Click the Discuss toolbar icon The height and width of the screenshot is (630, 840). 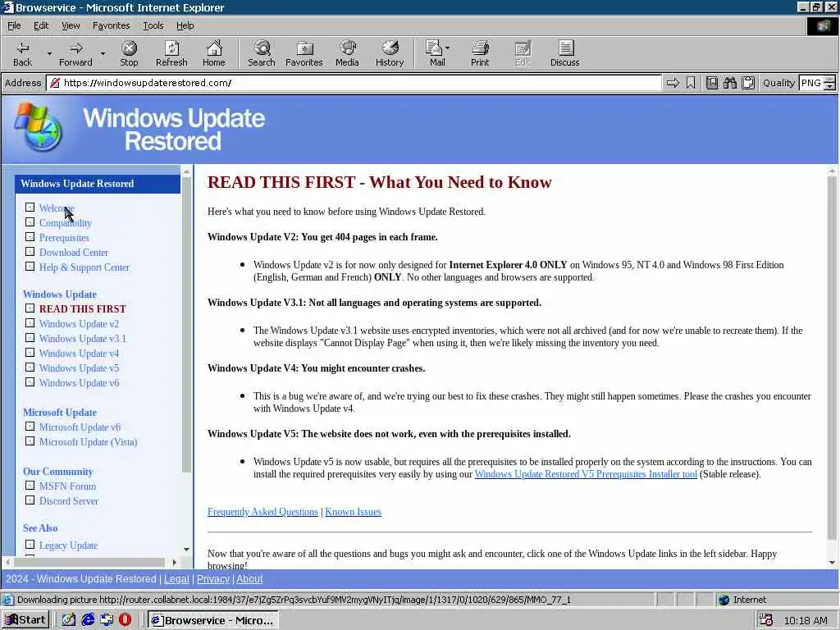point(564,53)
